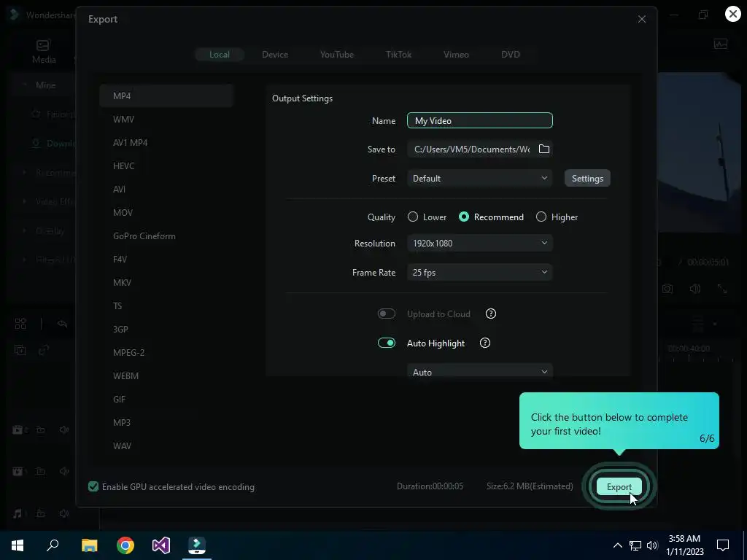The height and width of the screenshot is (560, 747).
Task: Switch to the Device tab
Action: click(x=275, y=54)
